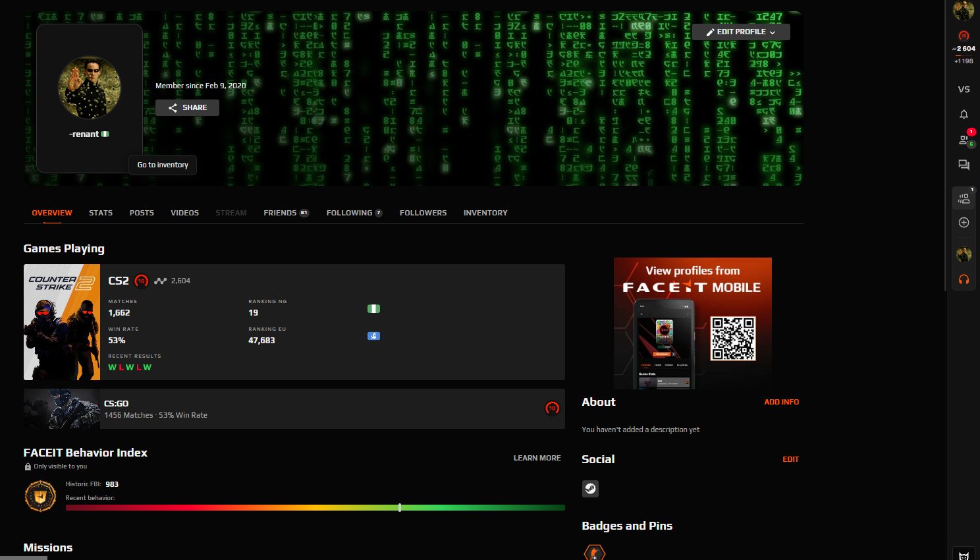Viewport: 980px width, 560px height.
Task: Click the party lobby icon
Action: 964,198
